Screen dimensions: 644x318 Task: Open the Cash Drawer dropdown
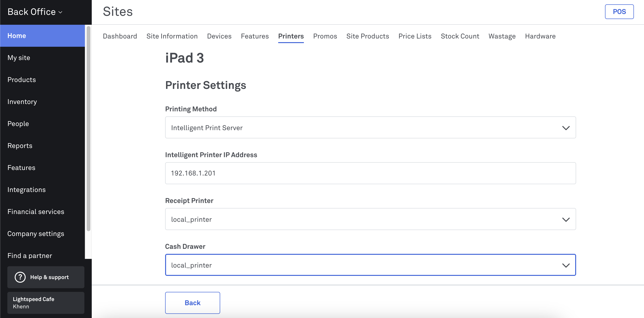370,265
